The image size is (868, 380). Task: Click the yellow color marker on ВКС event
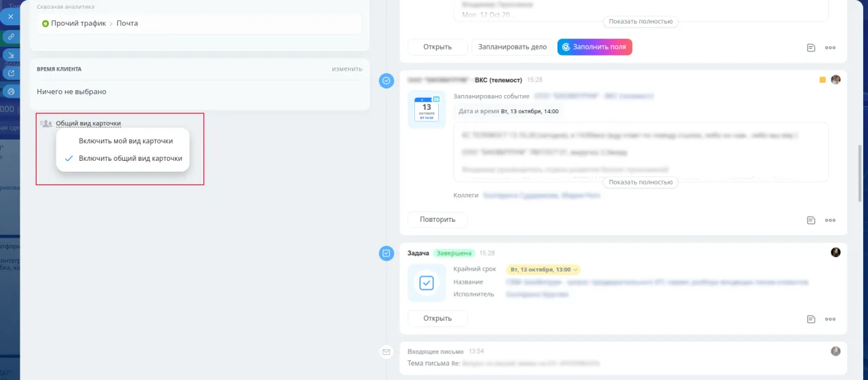[x=823, y=80]
